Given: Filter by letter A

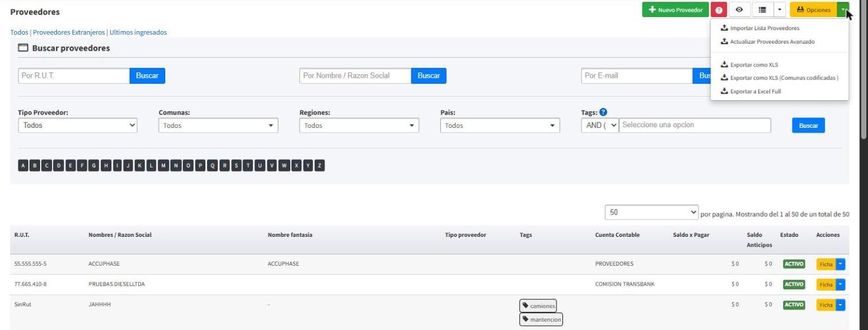Looking at the screenshot, I should coord(23,166).
